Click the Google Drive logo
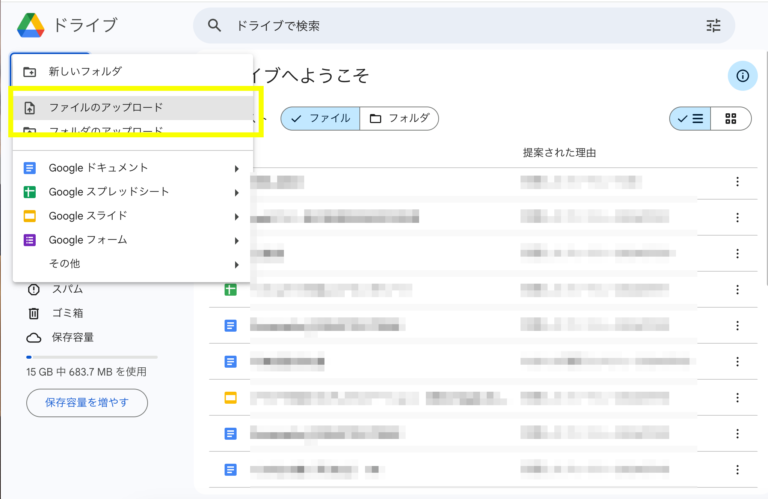Screen dimensions: 768x499 point(30,25)
